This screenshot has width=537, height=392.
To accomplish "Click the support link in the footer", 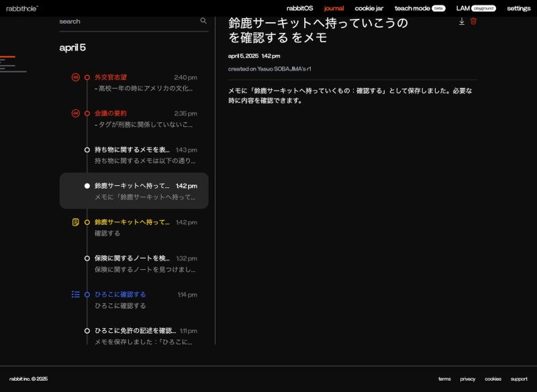I will [x=518, y=379].
